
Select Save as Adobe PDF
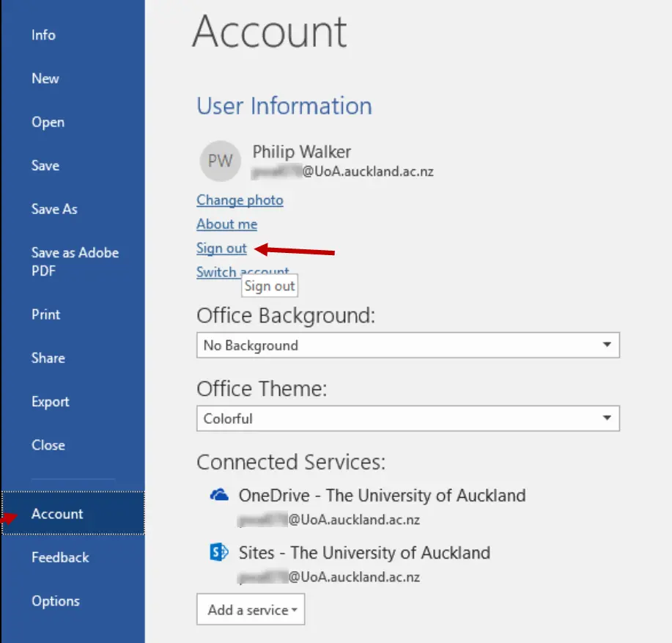pyautogui.click(x=73, y=262)
